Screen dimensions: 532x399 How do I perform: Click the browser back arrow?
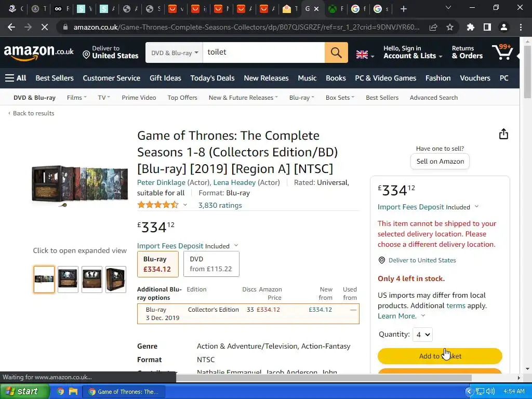[x=11, y=27]
